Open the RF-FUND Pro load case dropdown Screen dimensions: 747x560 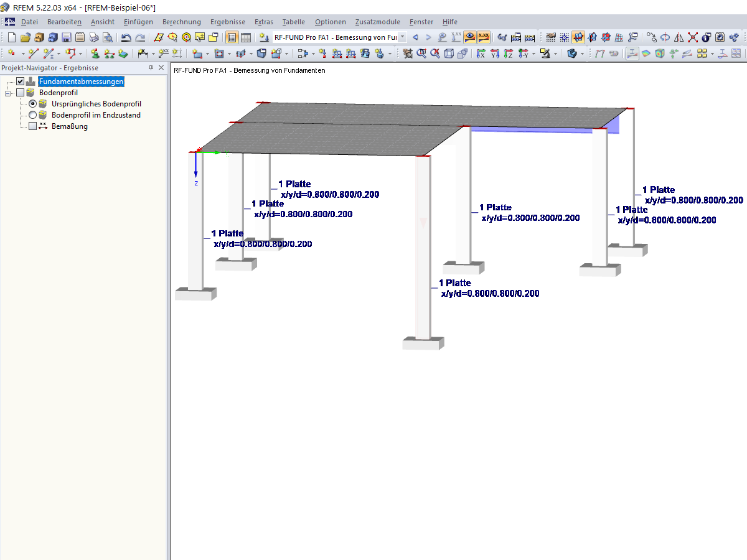coord(402,37)
